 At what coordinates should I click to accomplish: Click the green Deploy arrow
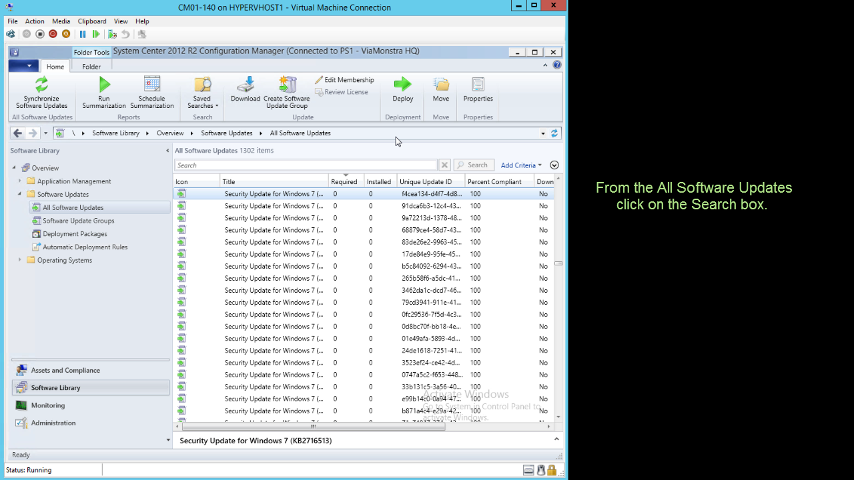pos(402,86)
